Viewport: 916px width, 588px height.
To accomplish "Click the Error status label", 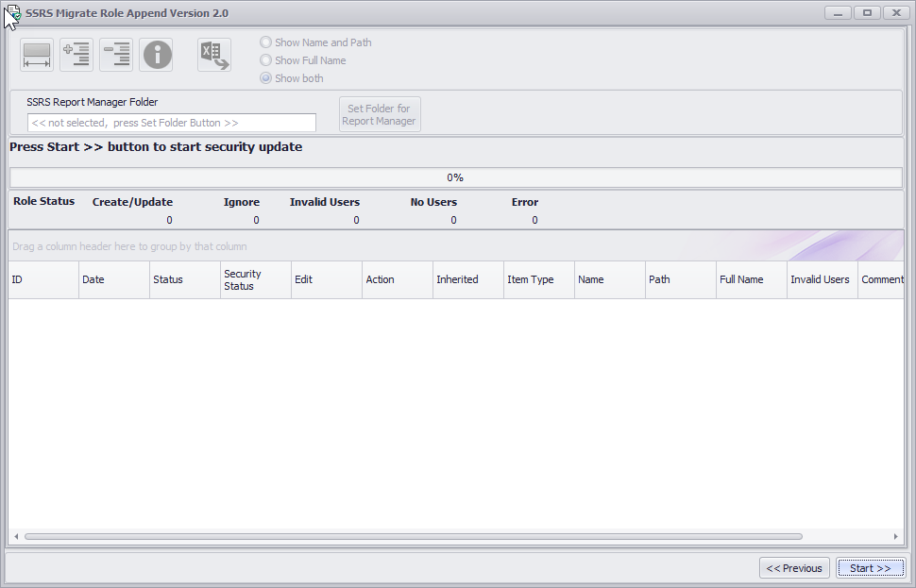I will 525,202.
